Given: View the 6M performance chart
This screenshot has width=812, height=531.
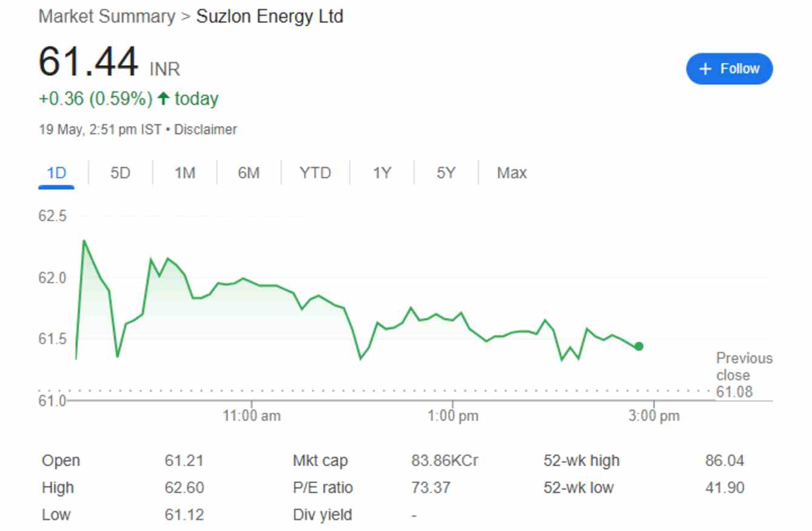Looking at the screenshot, I should (249, 172).
